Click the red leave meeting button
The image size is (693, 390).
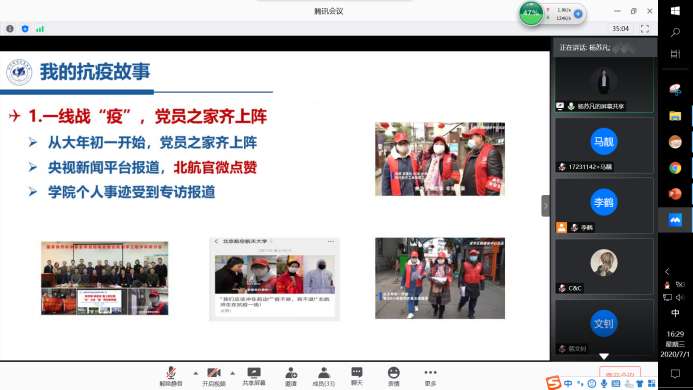tap(620, 374)
